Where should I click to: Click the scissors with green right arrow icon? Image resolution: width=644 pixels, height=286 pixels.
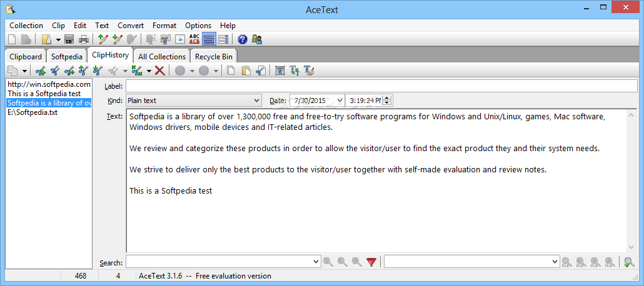69,71
